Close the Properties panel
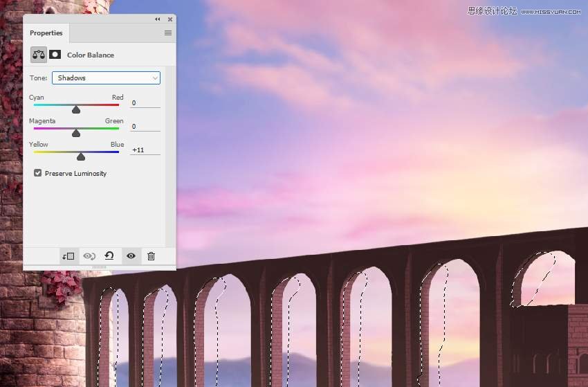Viewport: 588px width, 387px height. (170, 19)
